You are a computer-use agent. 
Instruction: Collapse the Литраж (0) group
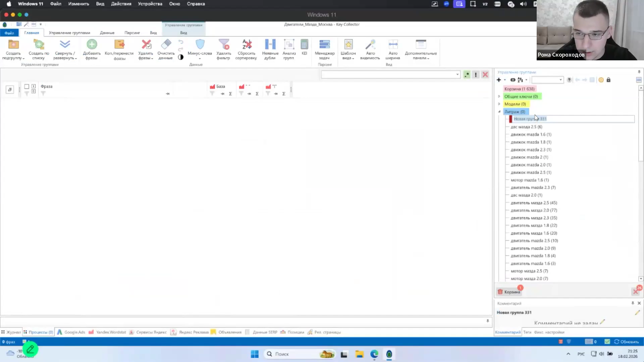coord(499,112)
